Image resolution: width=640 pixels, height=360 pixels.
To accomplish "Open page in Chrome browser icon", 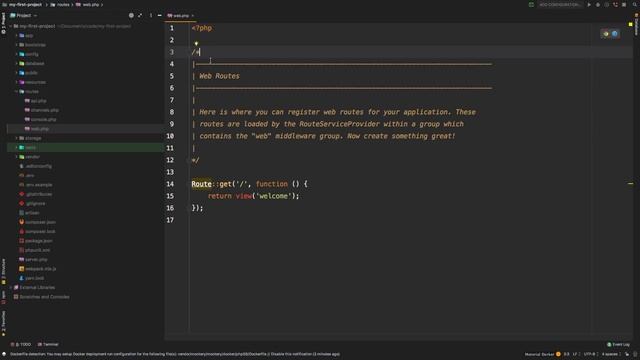I will (x=606, y=34).
